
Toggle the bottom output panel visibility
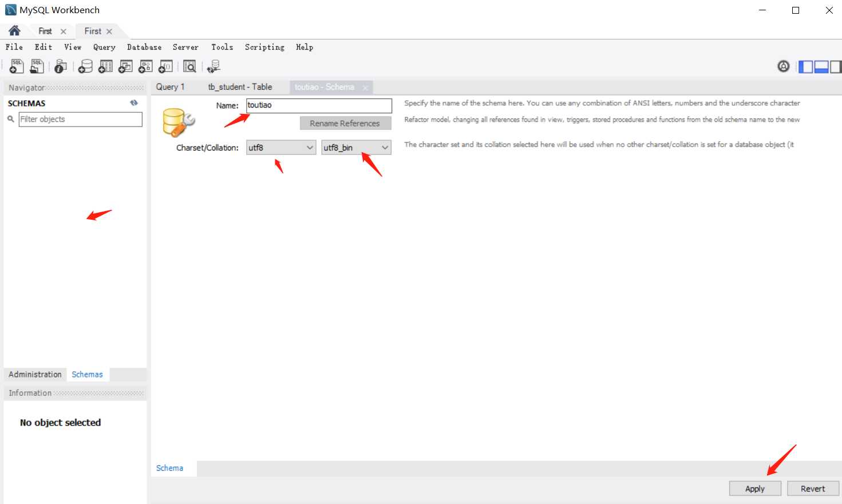(821, 66)
